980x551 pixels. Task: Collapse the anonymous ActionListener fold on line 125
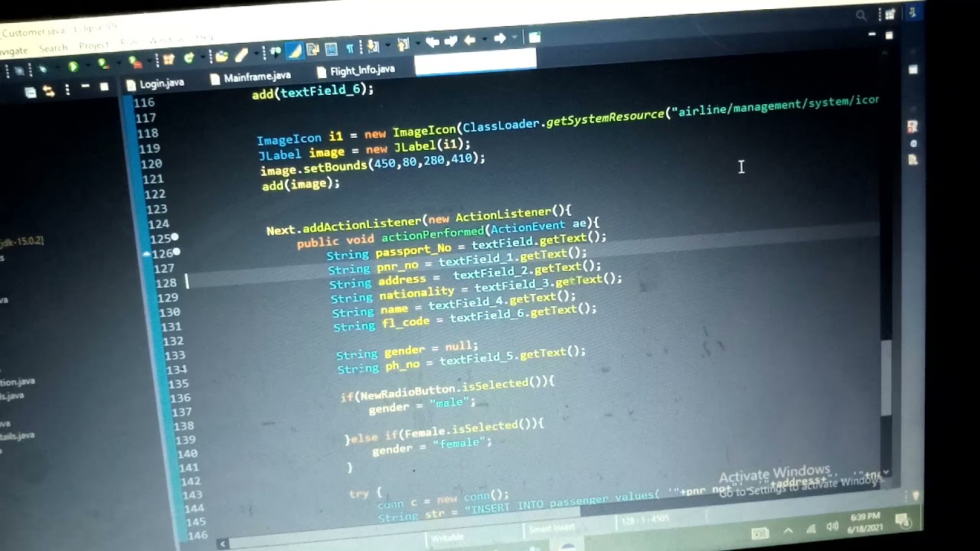(175, 238)
